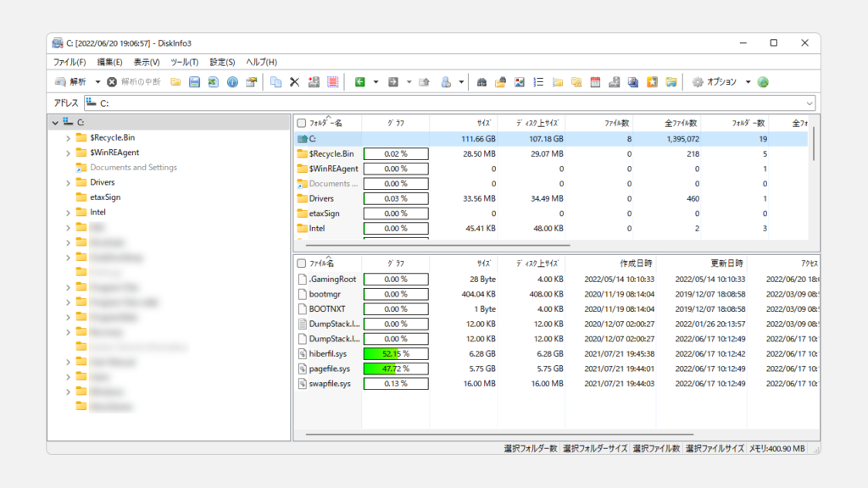Click the copy pages icon
The image size is (868, 488).
point(275,82)
